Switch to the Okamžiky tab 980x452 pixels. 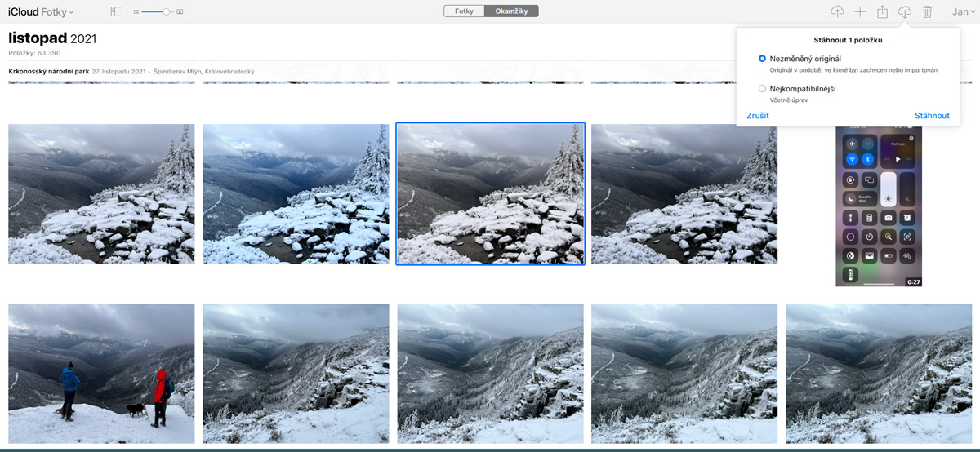pyautogui.click(x=511, y=11)
